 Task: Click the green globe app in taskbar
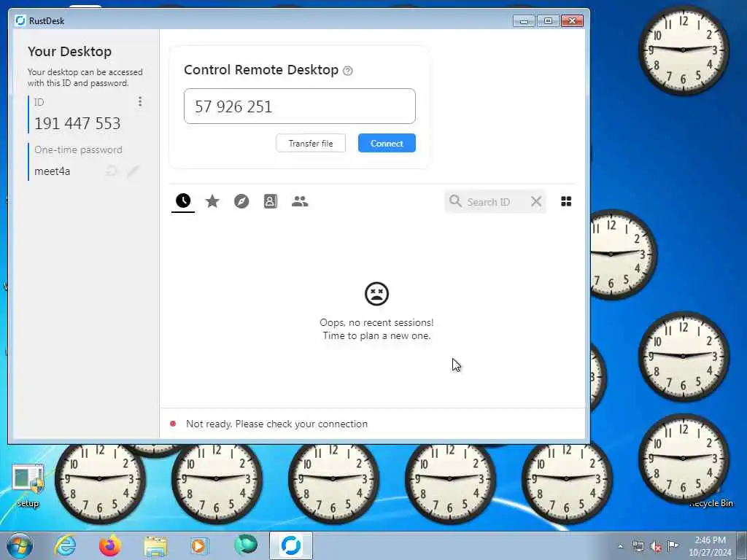(245, 545)
